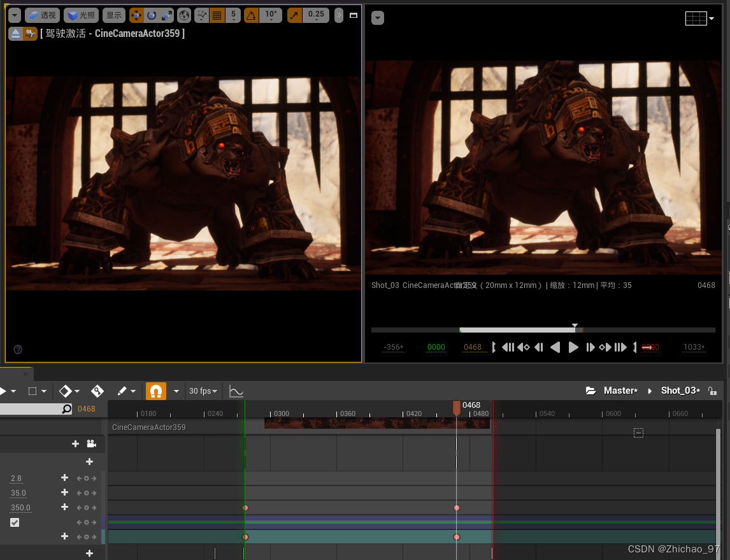730x560 pixels.
Task: Open rotation snap value 10° dropdown
Action: (x=271, y=15)
